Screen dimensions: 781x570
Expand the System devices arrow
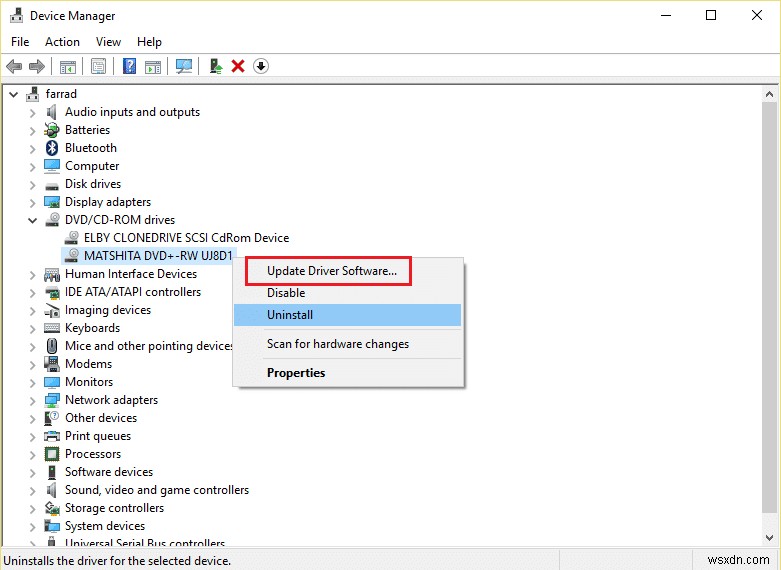32,527
